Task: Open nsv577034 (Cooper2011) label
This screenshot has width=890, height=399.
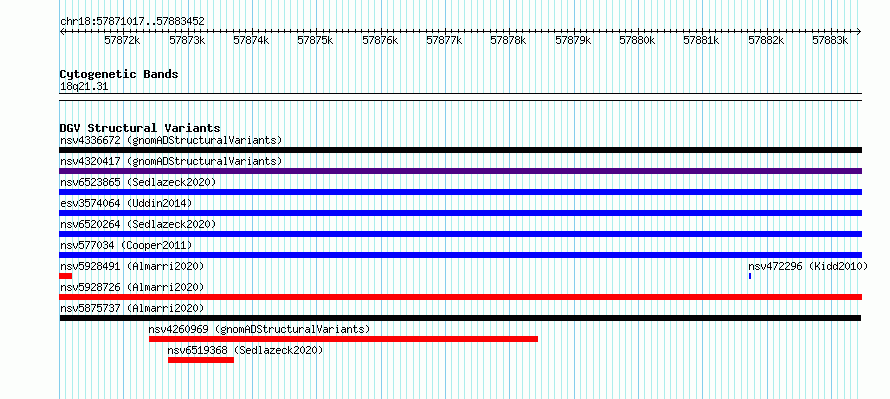Action: coord(126,245)
